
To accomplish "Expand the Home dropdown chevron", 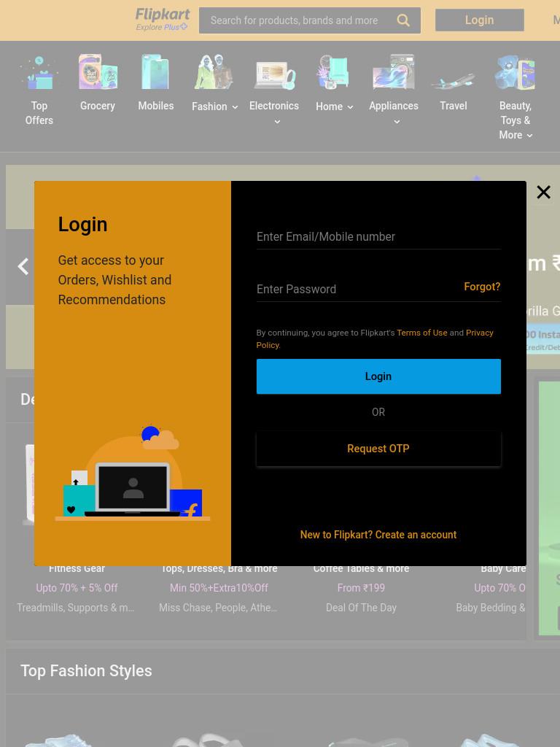I will (350, 107).
